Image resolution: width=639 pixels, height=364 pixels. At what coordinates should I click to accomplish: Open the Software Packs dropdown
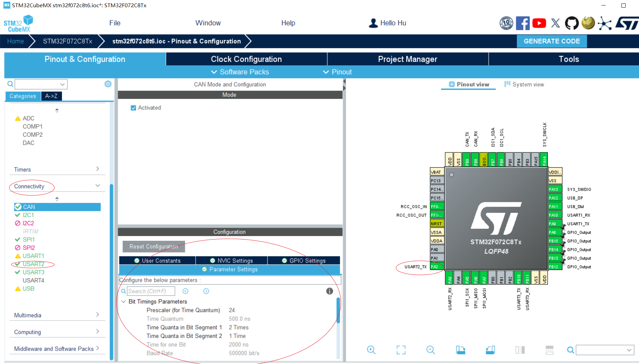tap(240, 72)
